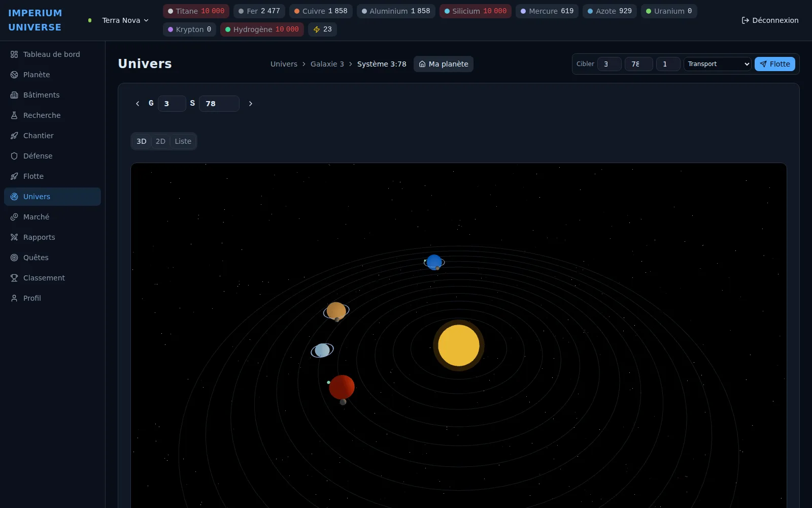Click the Mercure 619 resource chip

(547, 11)
